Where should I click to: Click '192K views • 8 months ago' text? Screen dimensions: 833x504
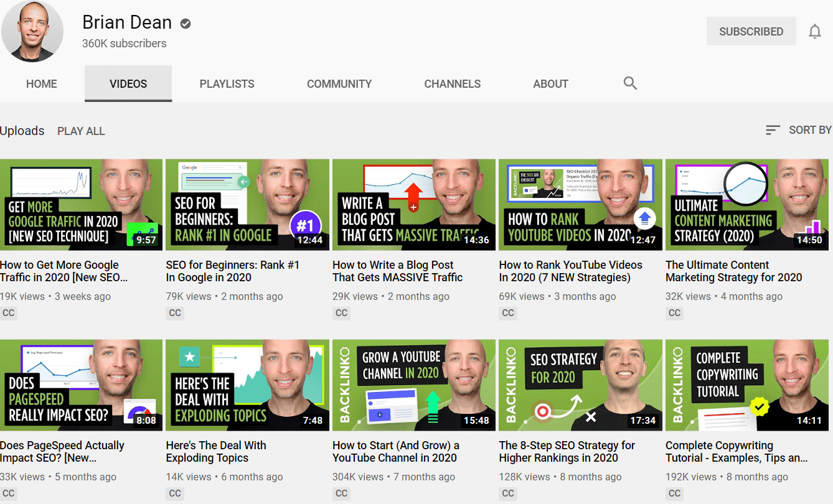[x=727, y=477]
